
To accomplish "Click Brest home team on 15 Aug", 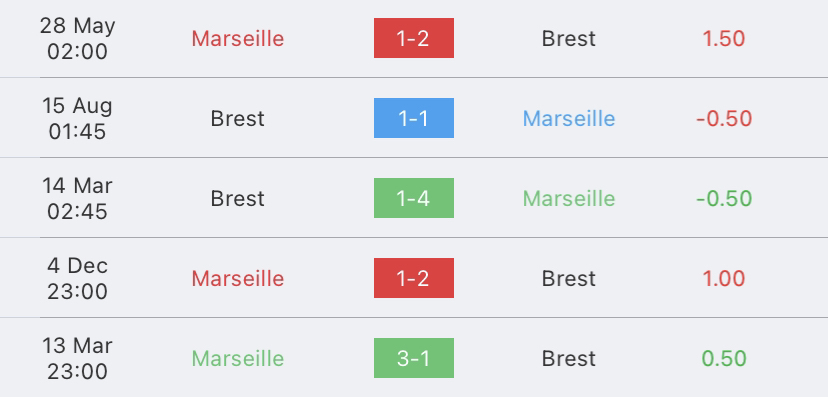I will (x=238, y=119).
